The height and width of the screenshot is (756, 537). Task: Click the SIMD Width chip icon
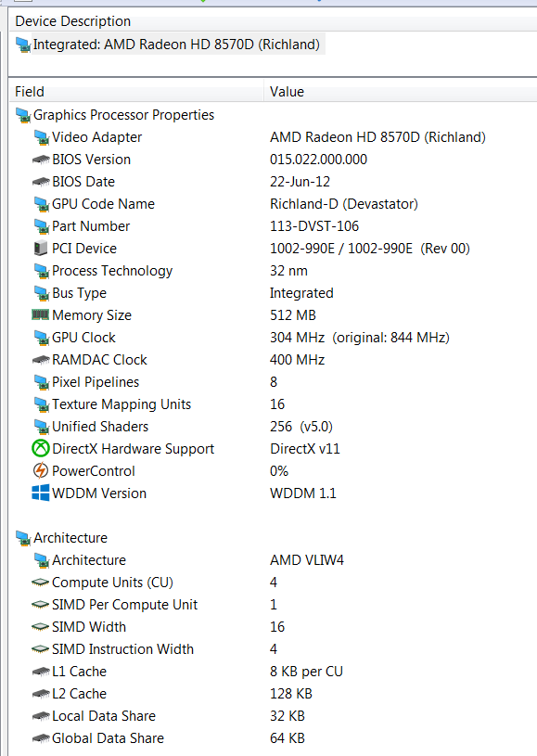[41, 627]
